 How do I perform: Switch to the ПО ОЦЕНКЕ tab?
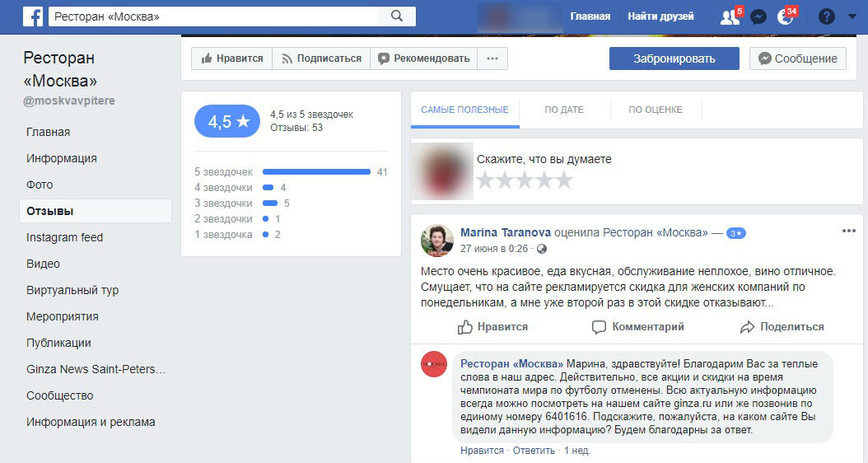coord(656,110)
